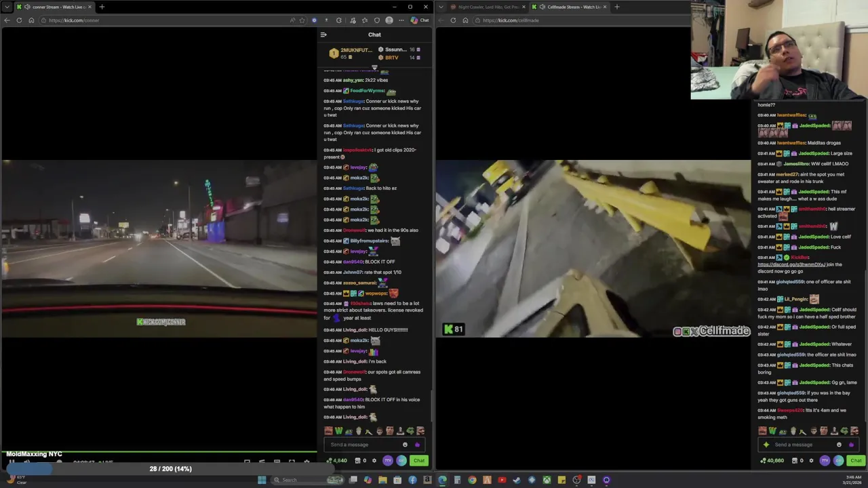The image size is (868, 488).
Task: Pick the W emote in Cellfmade chat emote bar
Action: pyautogui.click(x=772, y=431)
